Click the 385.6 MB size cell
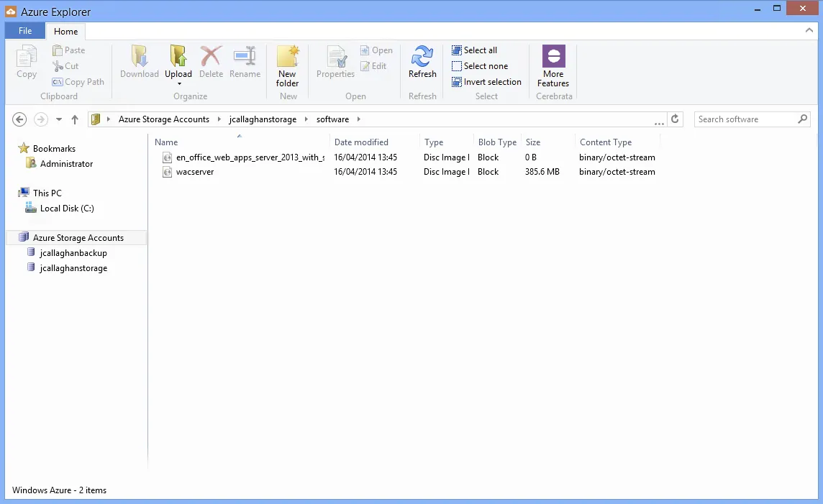 pyautogui.click(x=542, y=172)
